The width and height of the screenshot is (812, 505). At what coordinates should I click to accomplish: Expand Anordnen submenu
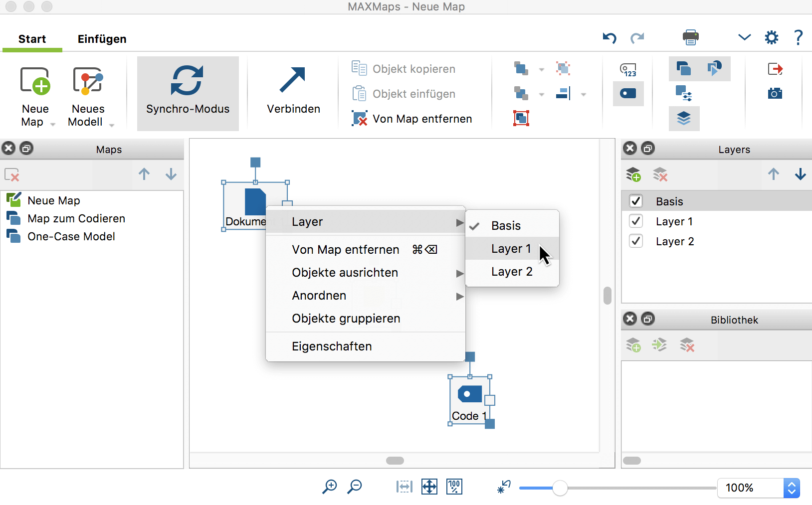pos(366,296)
